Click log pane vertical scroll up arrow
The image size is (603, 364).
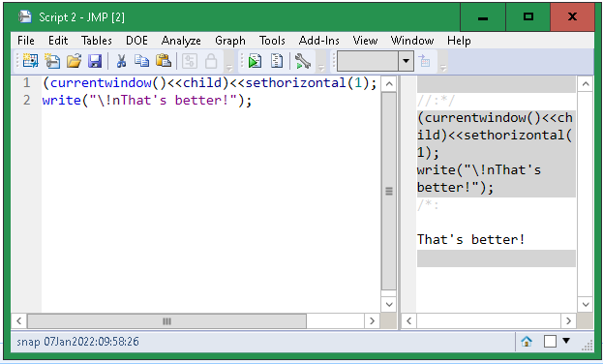[x=586, y=83]
